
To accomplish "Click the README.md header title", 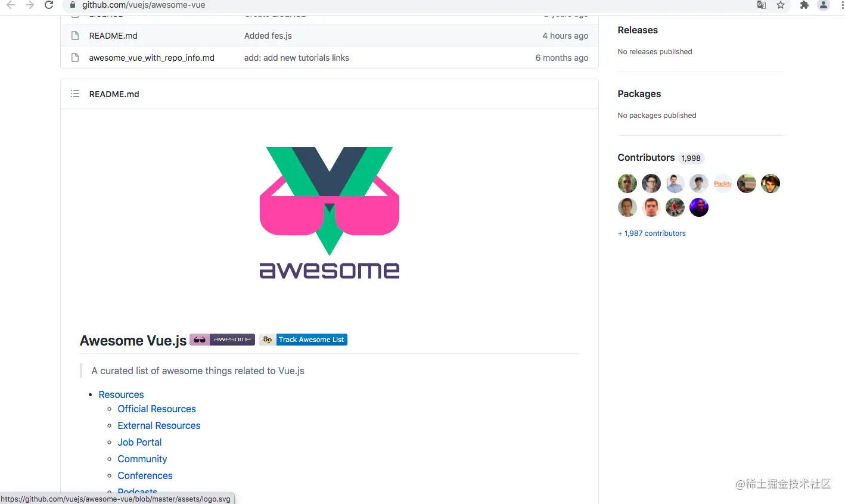I will (114, 94).
